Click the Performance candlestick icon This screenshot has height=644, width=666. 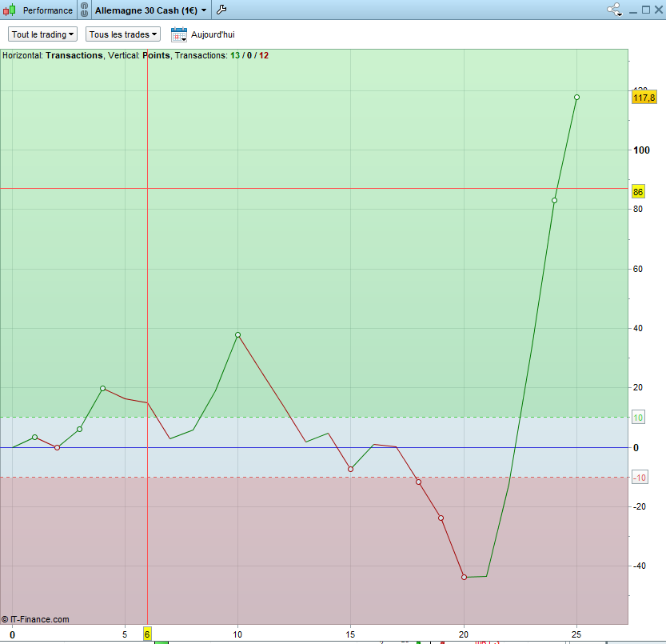(x=10, y=10)
